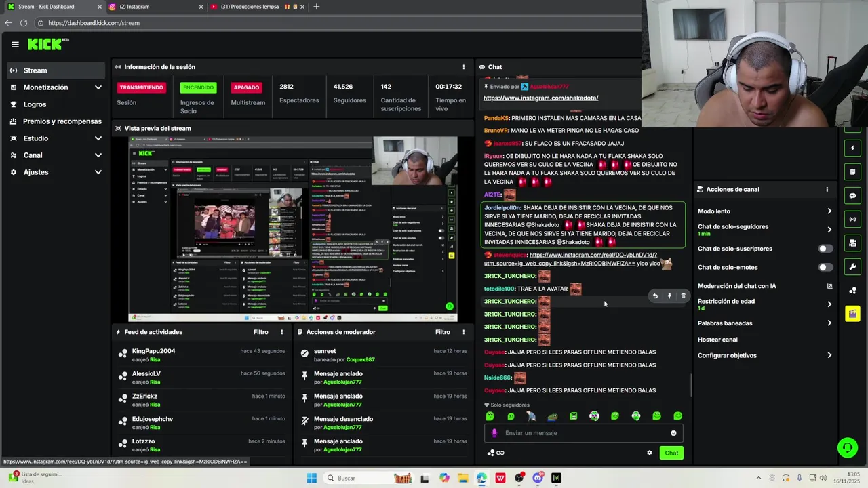Open File Explorer from taskbar
Viewport: 868px width, 488px height.
pyautogui.click(x=463, y=478)
